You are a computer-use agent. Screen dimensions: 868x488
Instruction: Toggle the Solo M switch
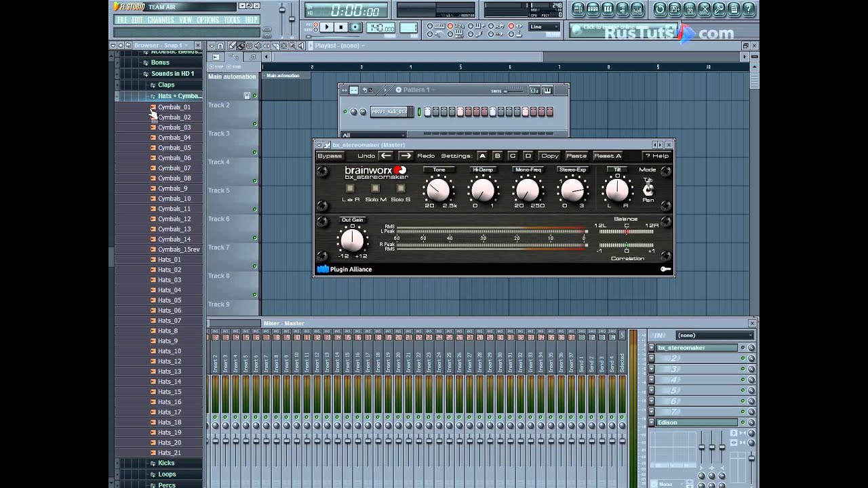pyautogui.click(x=376, y=188)
